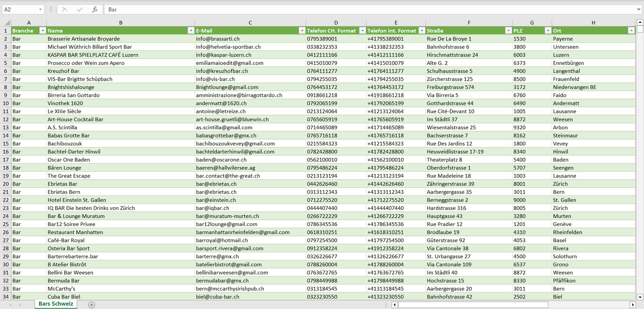Image resolution: width=644 pixels, height=309 pixels.
Task: Add a new sheet with plus icon
Action: 91,305
